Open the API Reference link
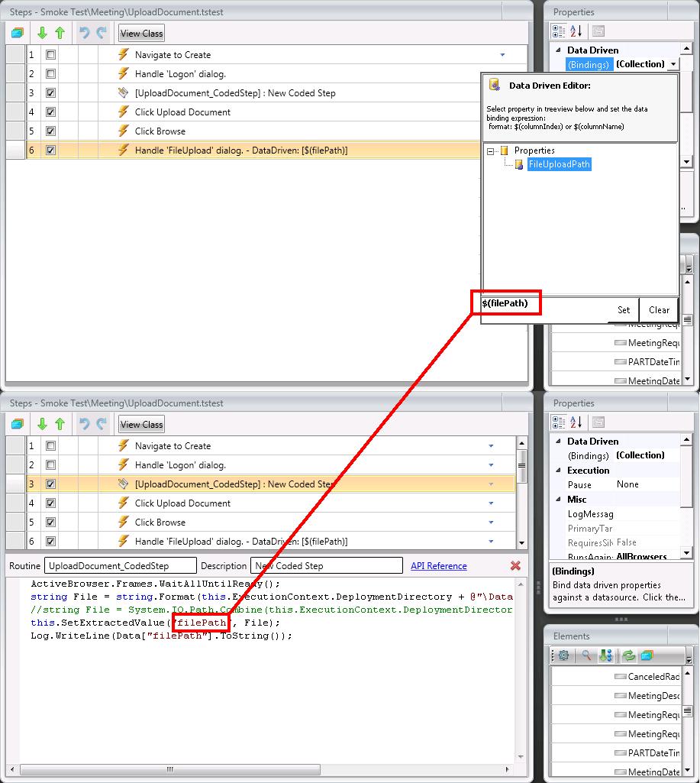This screenshot has height=783, width=700. [439, 566]
